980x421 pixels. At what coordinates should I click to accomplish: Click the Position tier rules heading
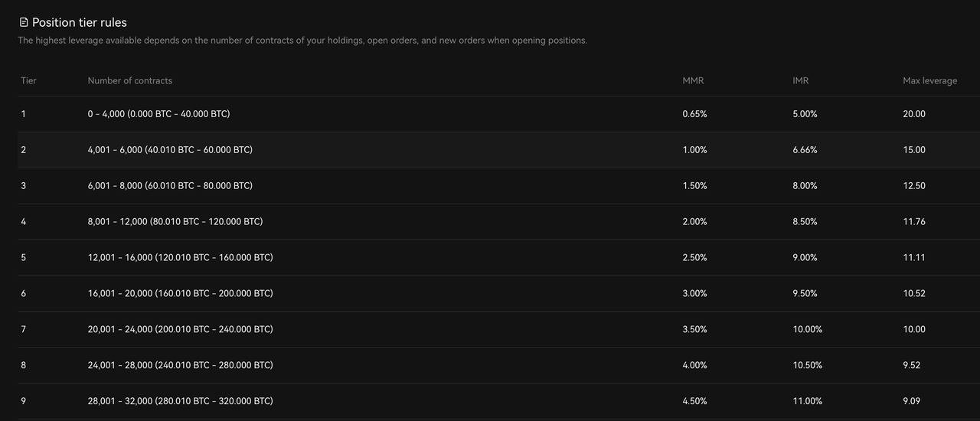coord(79,22)
